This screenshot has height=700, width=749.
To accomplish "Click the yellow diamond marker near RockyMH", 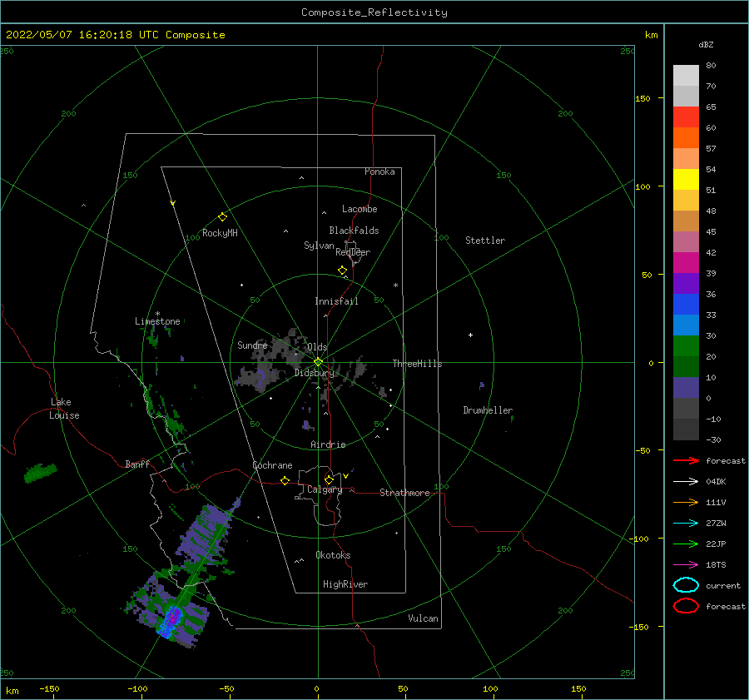I will point(222,217).
